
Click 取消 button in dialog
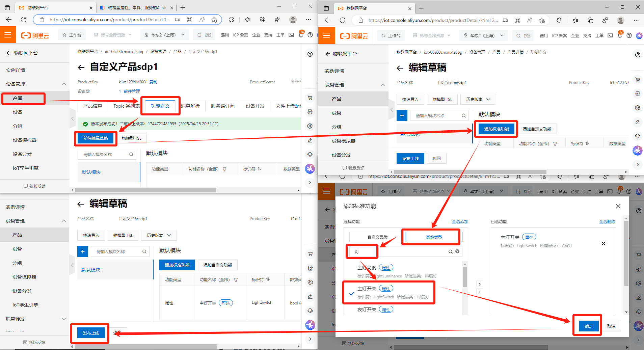pos(611,326)
